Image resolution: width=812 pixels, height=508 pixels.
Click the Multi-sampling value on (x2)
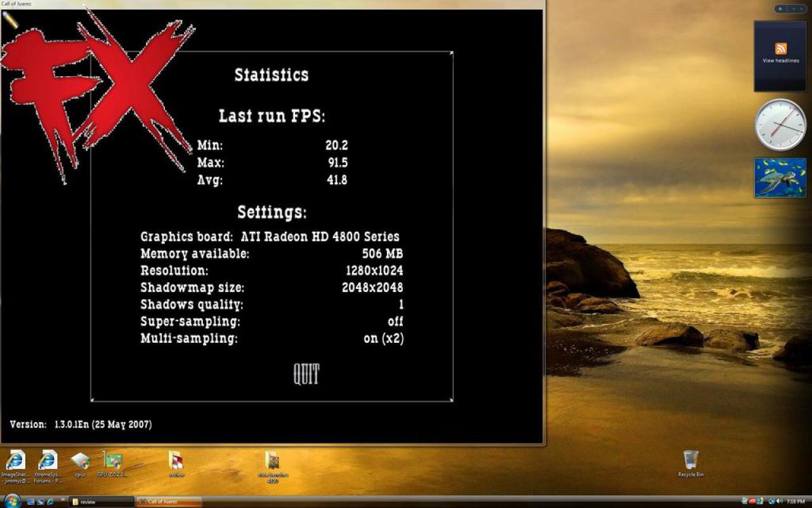click(x=384, y=338)
